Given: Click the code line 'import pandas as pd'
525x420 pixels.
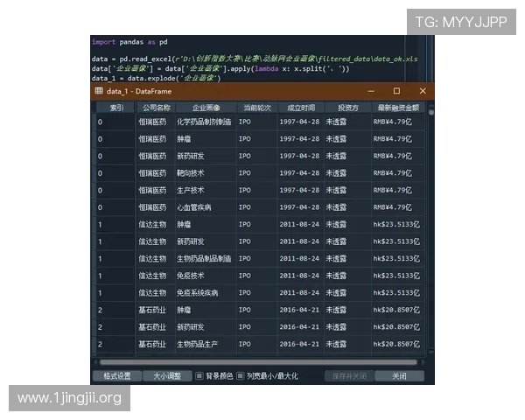Looking at the screenshot, I should click(129, 42).
